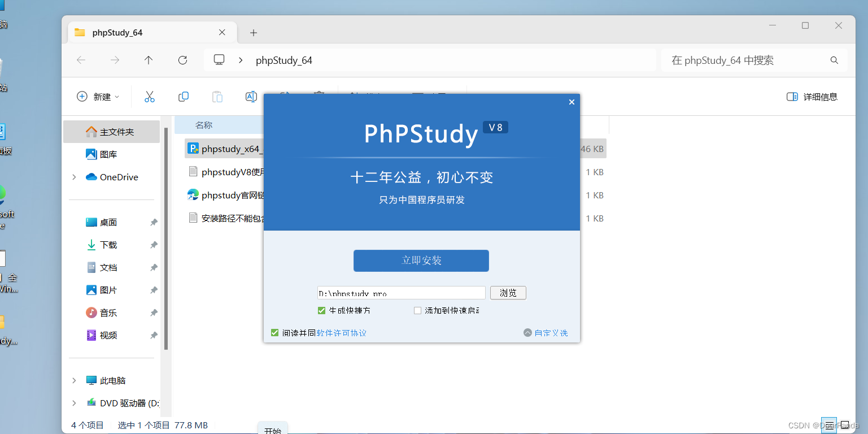Click the 立即安装 install button

click(421, 261)
